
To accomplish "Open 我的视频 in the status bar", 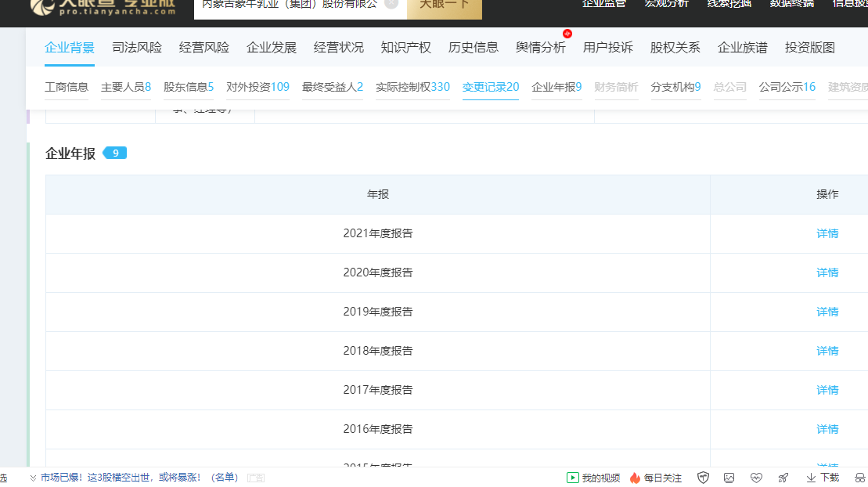I will coord(592,478).
